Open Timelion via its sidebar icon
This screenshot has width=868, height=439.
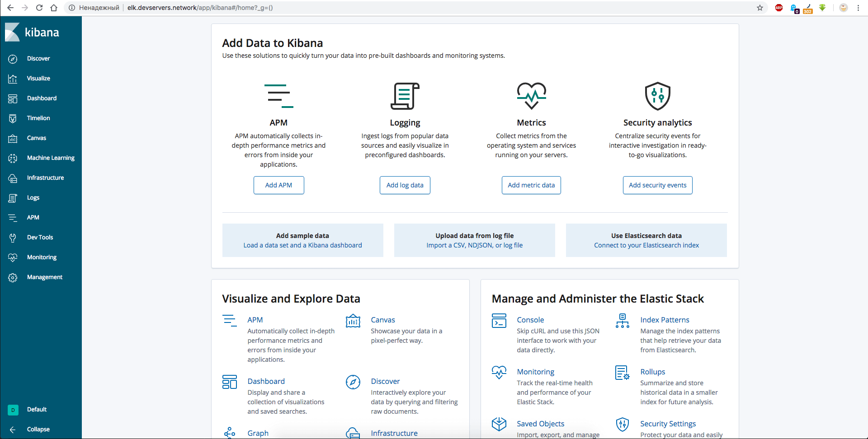coord(13,118)
